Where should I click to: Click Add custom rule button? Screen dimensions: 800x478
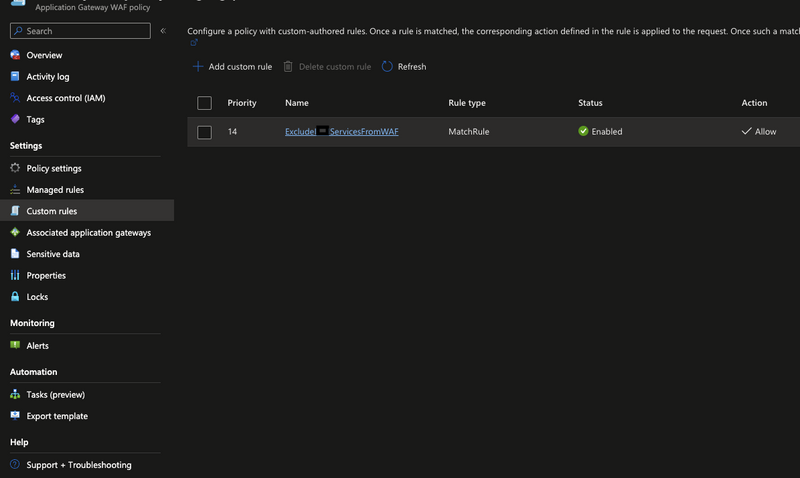232,67
